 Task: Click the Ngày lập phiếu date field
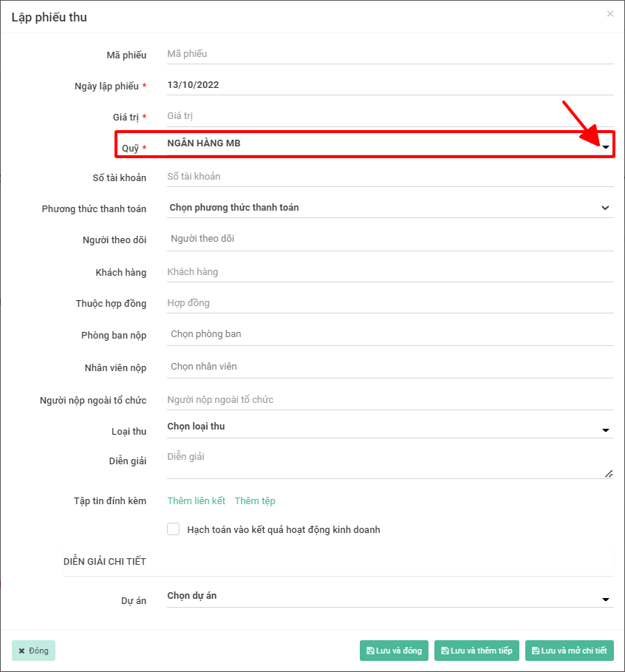tap(389, 85)
